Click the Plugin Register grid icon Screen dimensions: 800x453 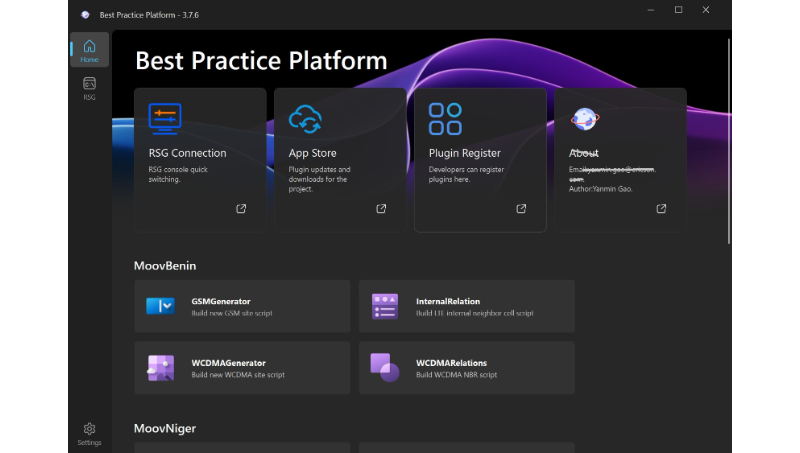click(445, 119)
